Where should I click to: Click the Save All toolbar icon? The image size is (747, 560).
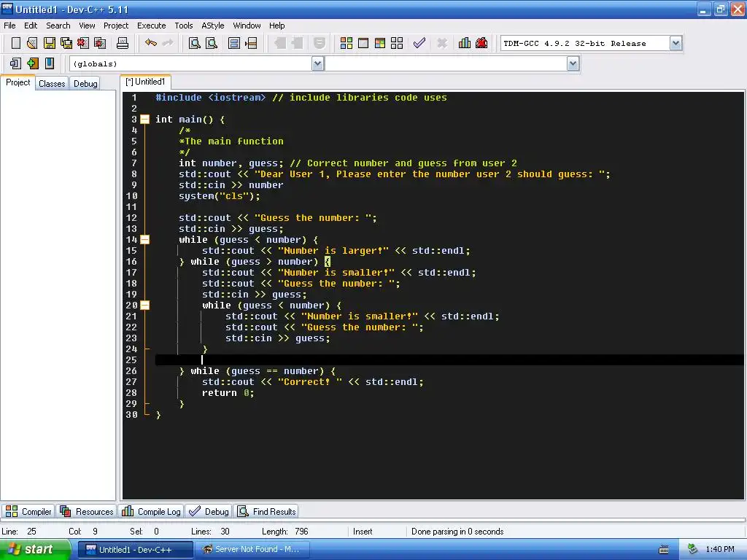[66, 43]
